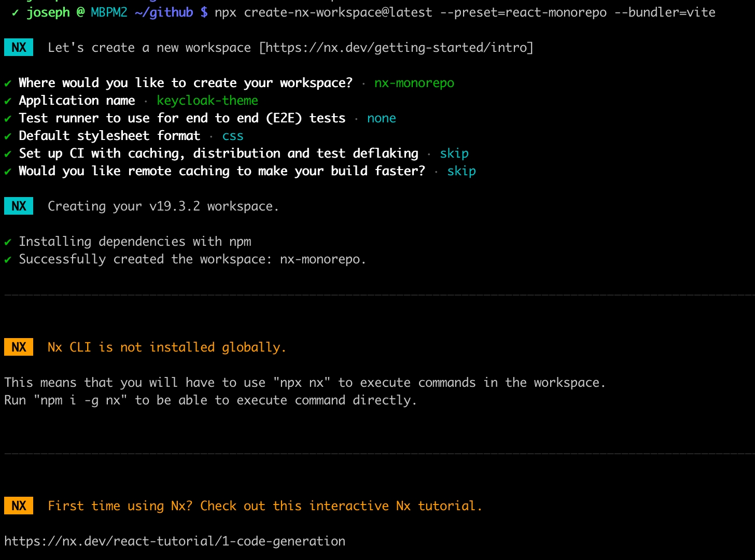Screen dimensions: 755x560
Task: Click the checkmark before "Where would you like"
Action: [8, 83]
